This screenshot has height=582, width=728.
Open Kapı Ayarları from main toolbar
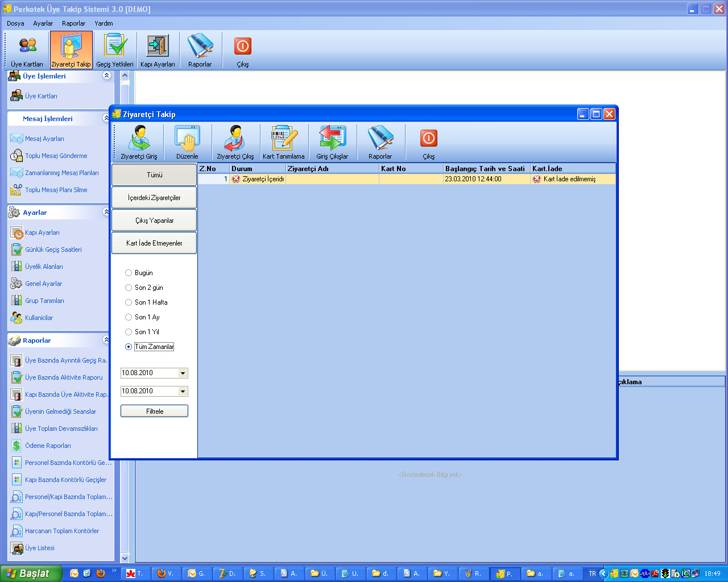point(158,51)
